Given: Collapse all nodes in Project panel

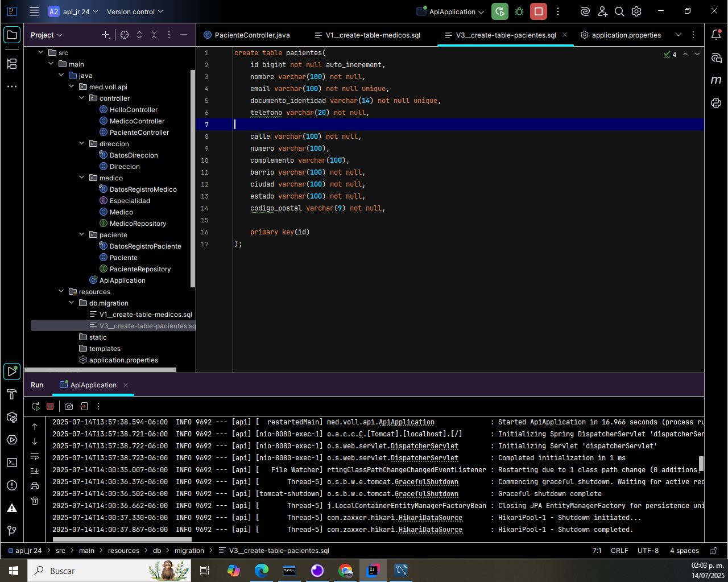Looking at the screenshot, I should click(x=154, y=35).
